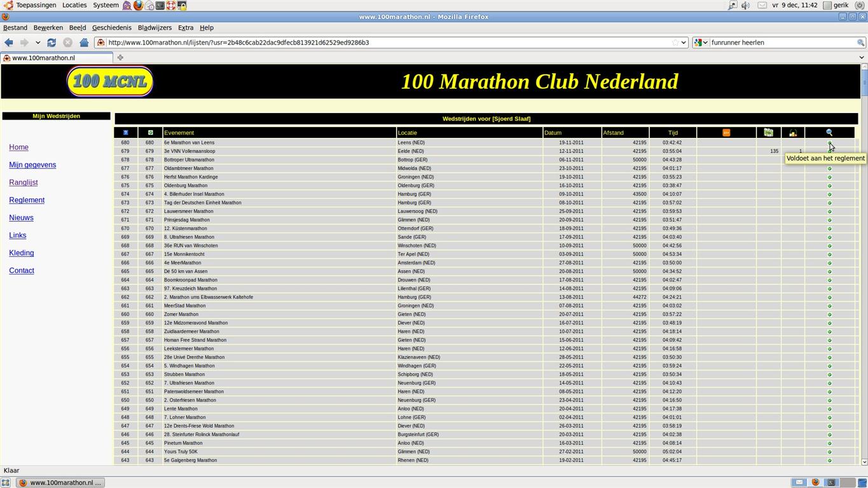Open the Bestand menu
This screenshot has width=868, height=488.
click(x=15, y=28)
